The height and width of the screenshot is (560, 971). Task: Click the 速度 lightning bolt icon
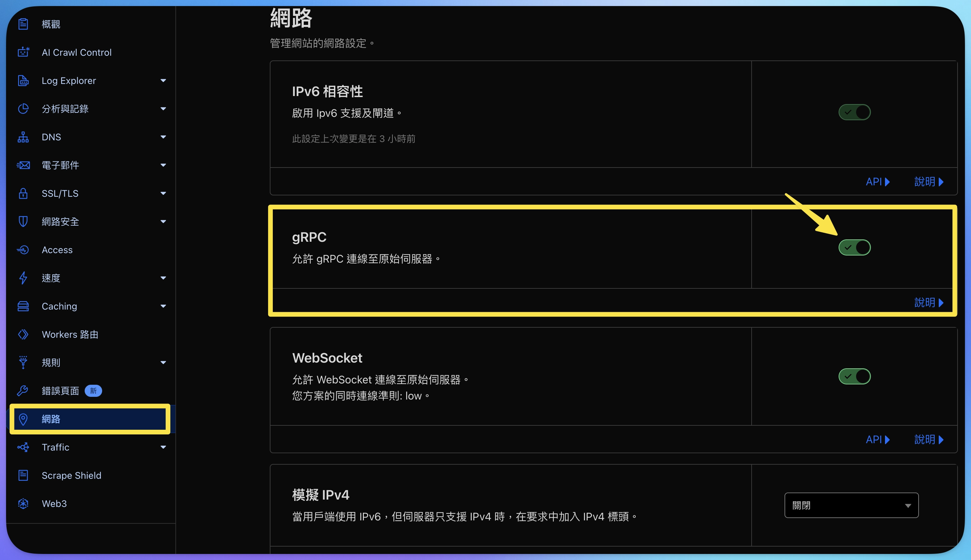click(x=24, y=278)
